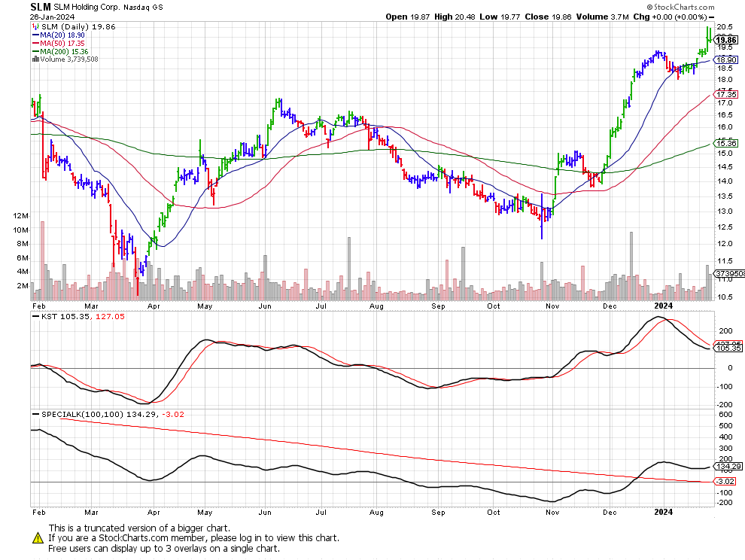Select the blue MA(20) line swatch
This screenshot has height=560, width=745.
tap(35, 35)
